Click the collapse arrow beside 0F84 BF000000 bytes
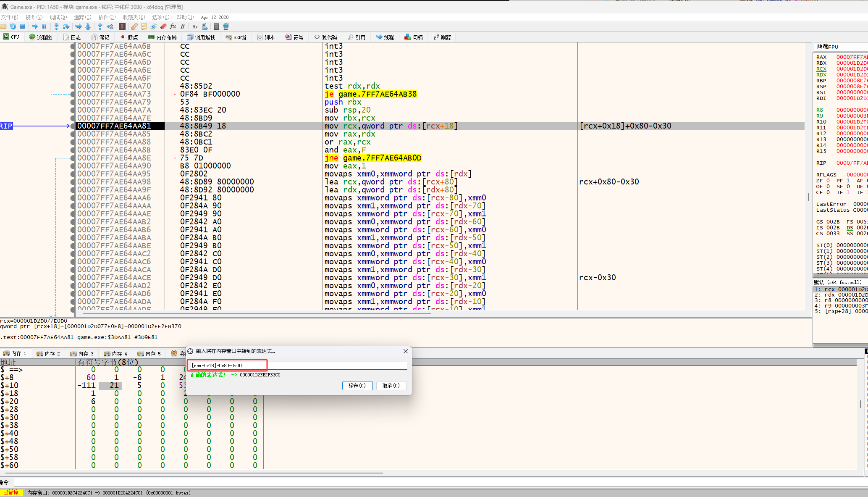The image size is (868, 497). point(175,94)
